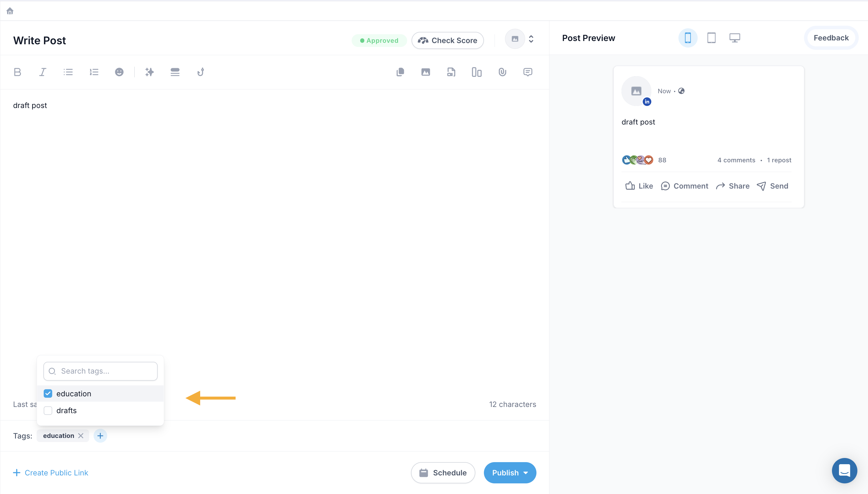This screenshot has width=868, height=494.
Task: Click the copy post icon
Action: [400, 72]
